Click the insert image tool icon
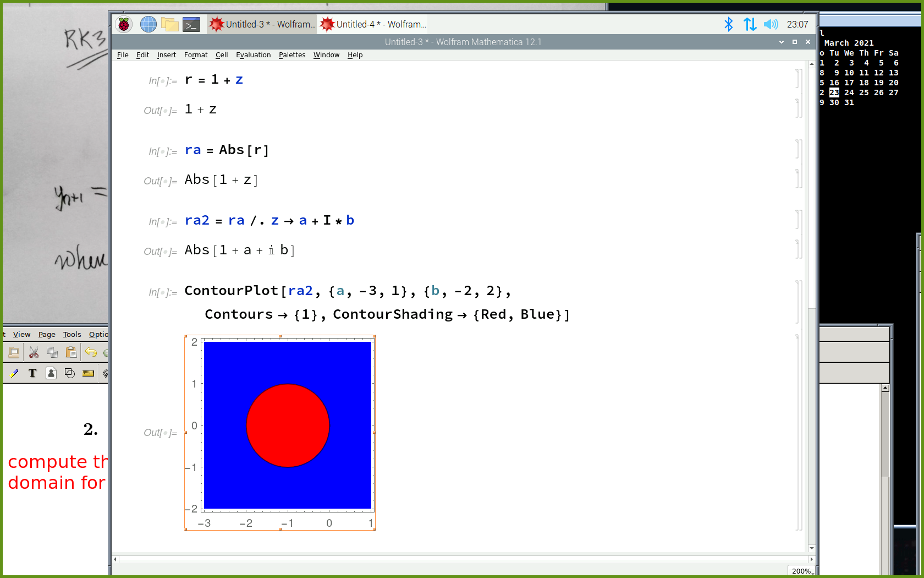 51,373
